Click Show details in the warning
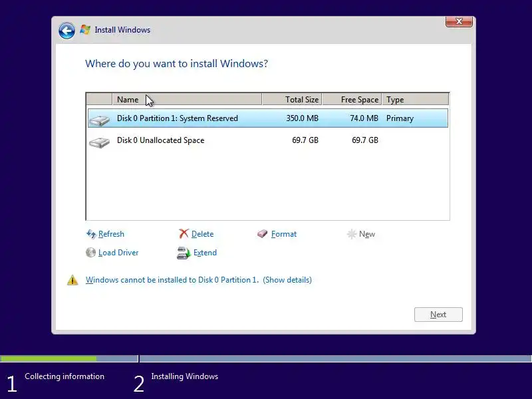The width and height of the screenshot is (532, 399). (287, 280)
